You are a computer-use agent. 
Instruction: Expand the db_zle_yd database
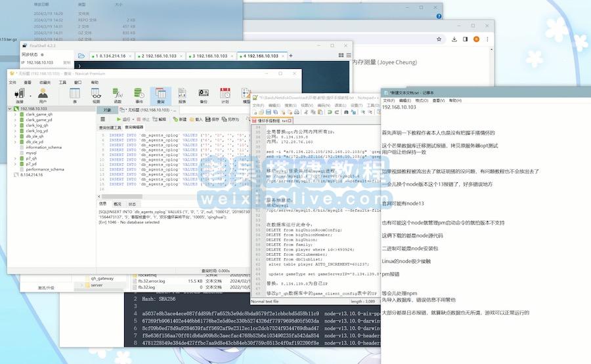(x=16, y=142)
